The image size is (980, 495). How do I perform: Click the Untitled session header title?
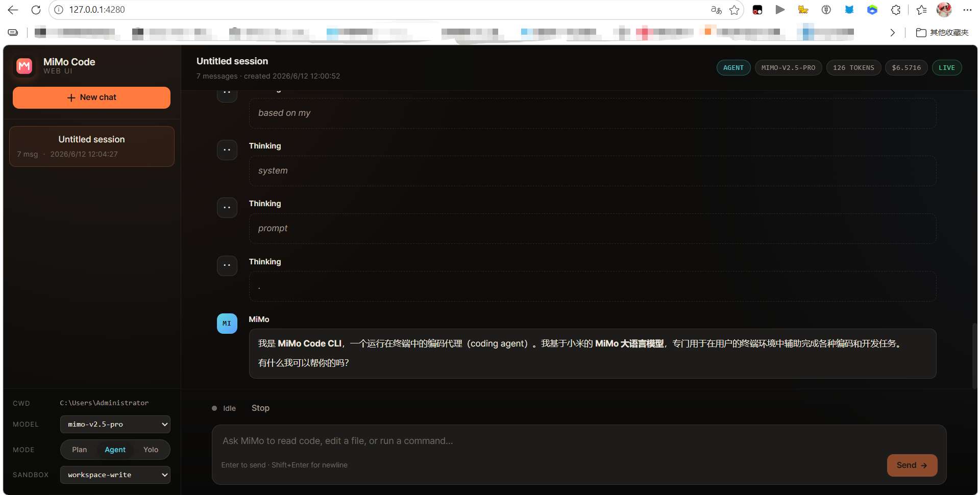[x=232, y=61]
